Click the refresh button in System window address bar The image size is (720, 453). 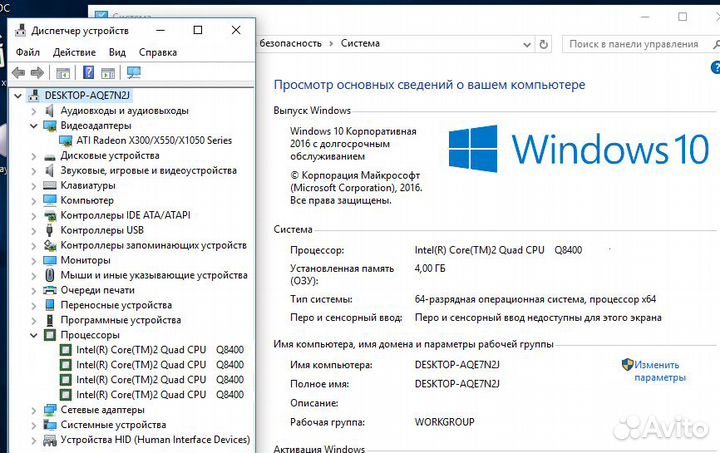point(544,44)
